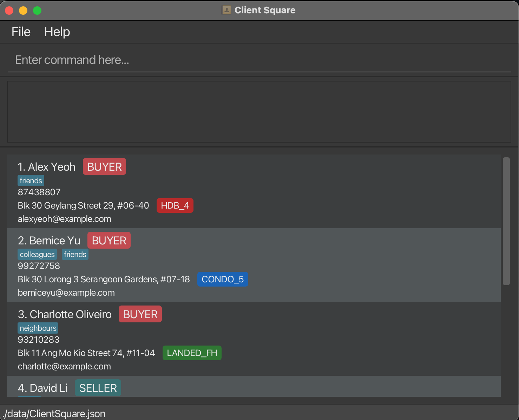Click the Client Square title bar icon
The height and width of the screenshot is (420, 519).
pos(226,10)
